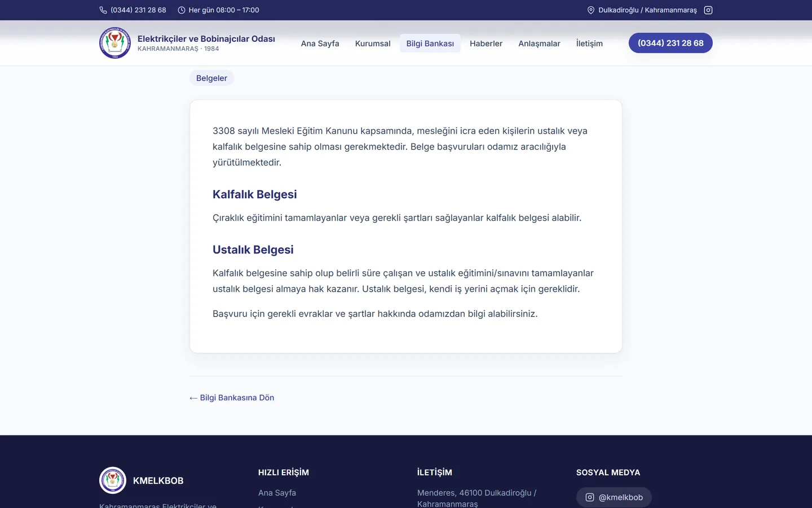Click the Elektrikçiler ve Bobinajcılar Odası title

[206, 38]
